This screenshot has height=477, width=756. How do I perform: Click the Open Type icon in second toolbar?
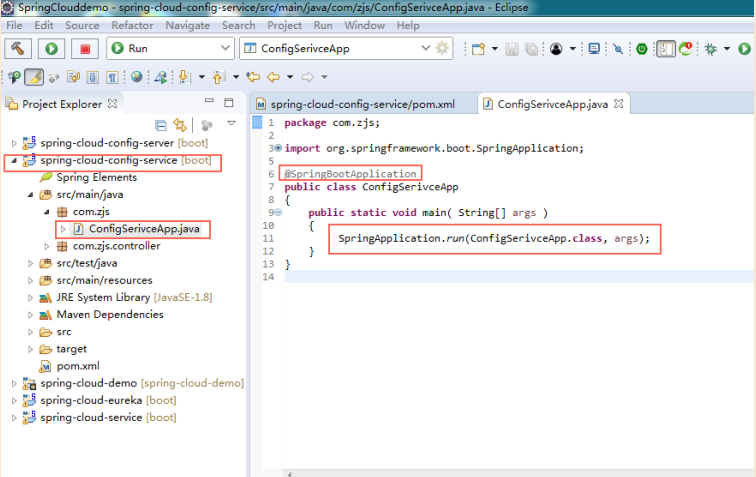point(14,77)
